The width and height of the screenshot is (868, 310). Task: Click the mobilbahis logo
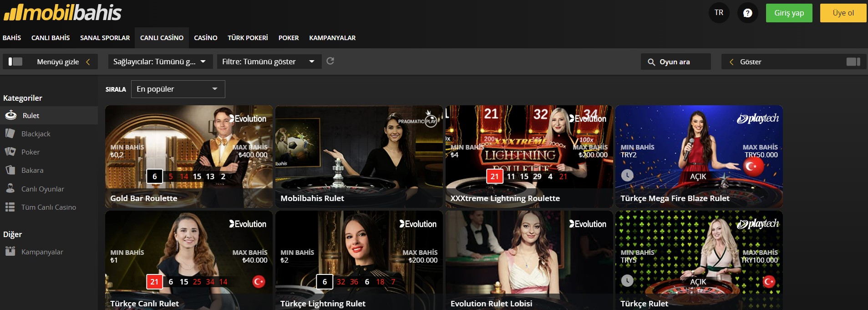click(62, 13)
